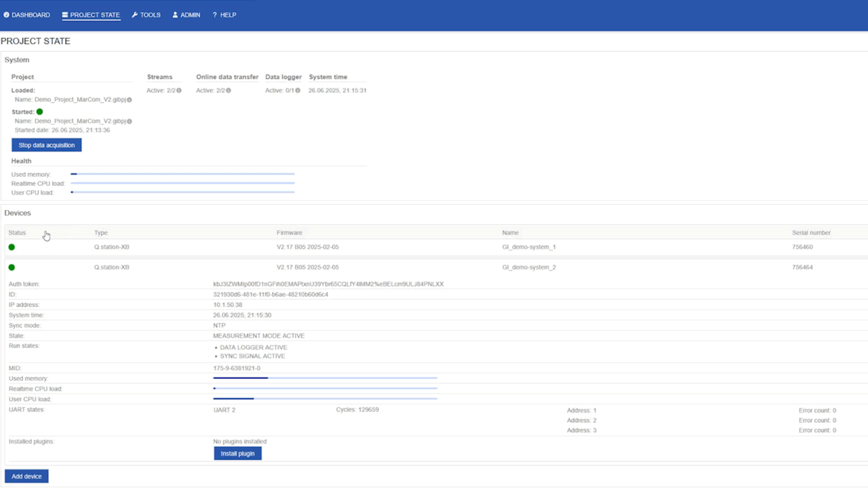Click green status dot of GI_demo-system_1
This screenshot has height=489, width=868.
(x=11, y=247)
